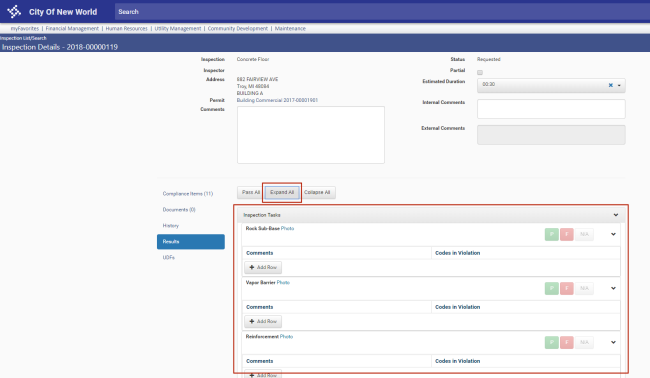Click the Requested status value
The image size is (650, 378).
coord(489,59)
